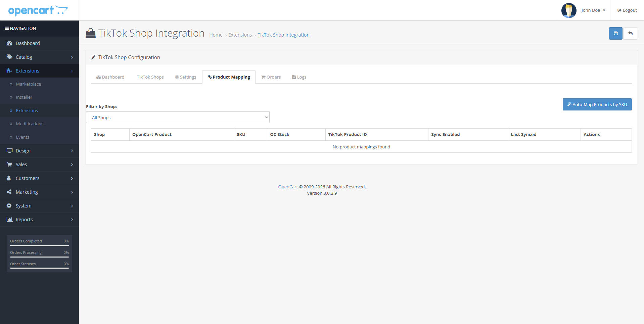The width and height of the screenshot is (644, 324).
Task: Click the Extensions breadcrumb link
Action: pyautogui.click(x=240, y=35)
